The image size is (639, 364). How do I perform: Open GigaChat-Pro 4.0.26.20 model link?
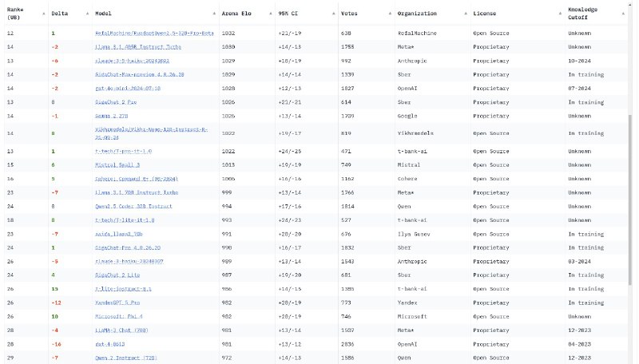pos(128,247)
